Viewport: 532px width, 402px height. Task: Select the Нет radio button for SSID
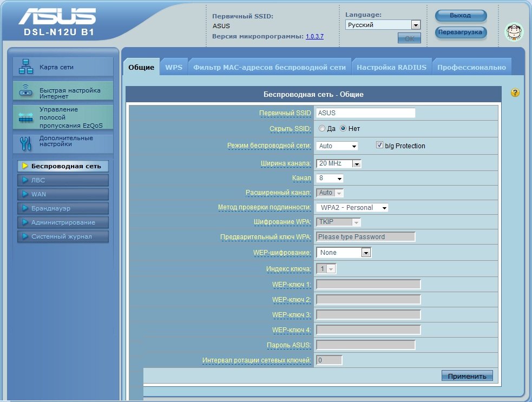click(343, 129)
